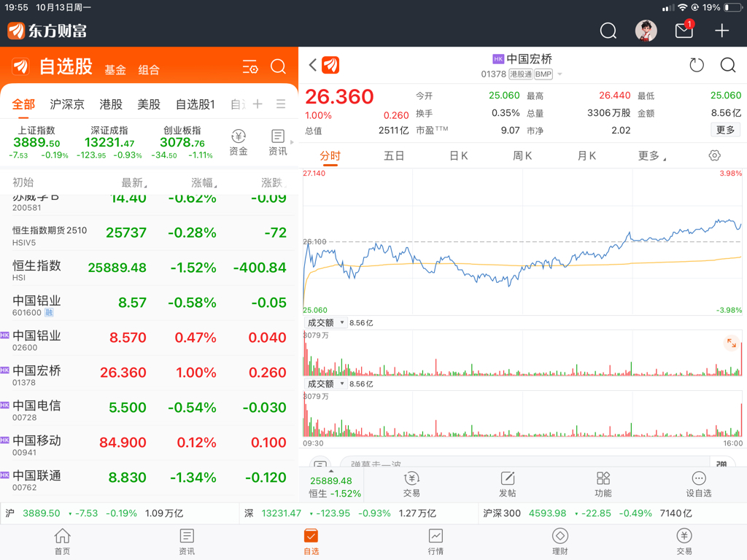
Task: Search within the watchlist panel
Action: coord(278,66)
